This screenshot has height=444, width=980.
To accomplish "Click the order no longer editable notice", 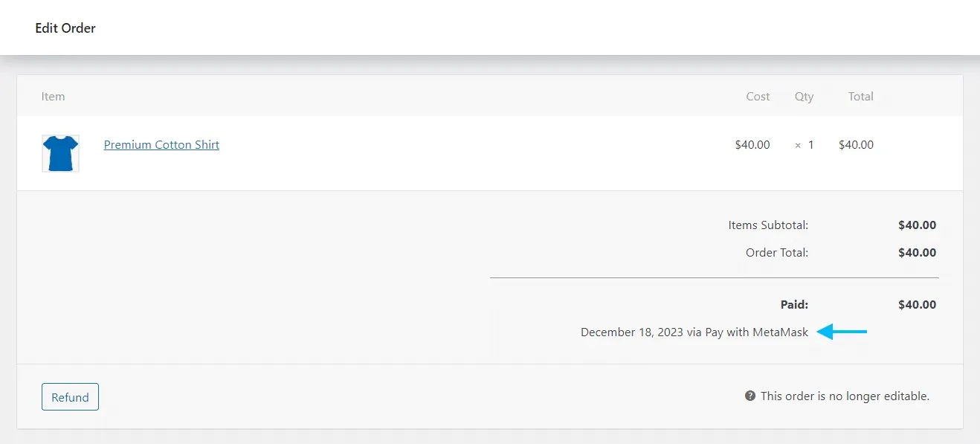I will click(x=844, y=396).
